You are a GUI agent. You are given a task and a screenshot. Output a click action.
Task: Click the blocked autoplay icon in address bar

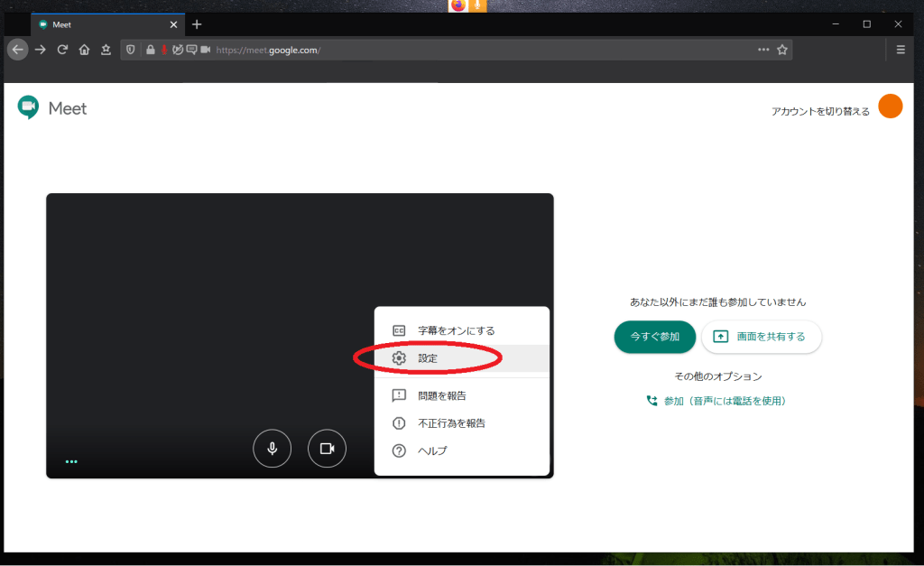pyautogui.click(x=178, y=50)
